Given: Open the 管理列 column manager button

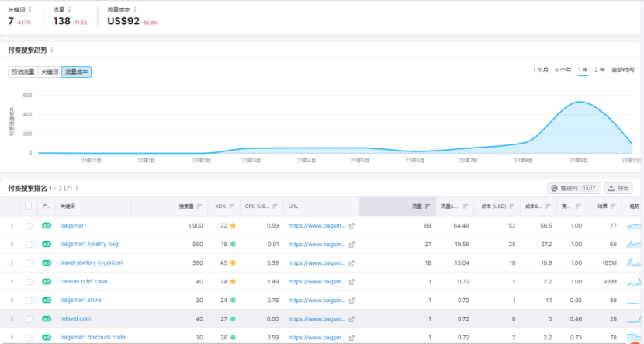Looking at the screenshot, I should coord(573,188).
